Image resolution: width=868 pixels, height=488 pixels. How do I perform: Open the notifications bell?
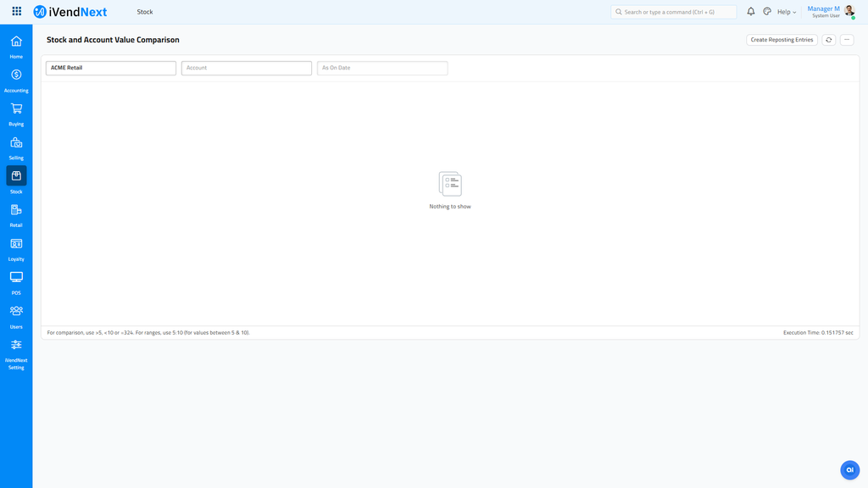point(750,12)
